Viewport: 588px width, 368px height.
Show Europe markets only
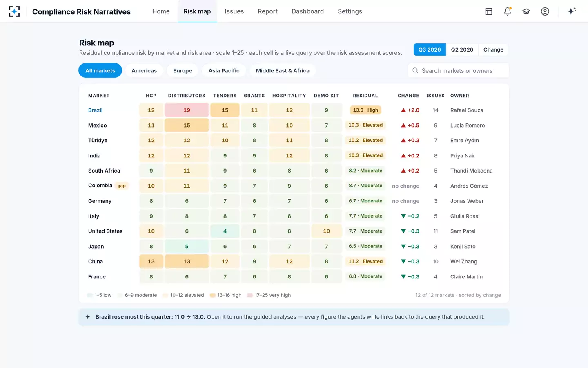pos(183,70)
